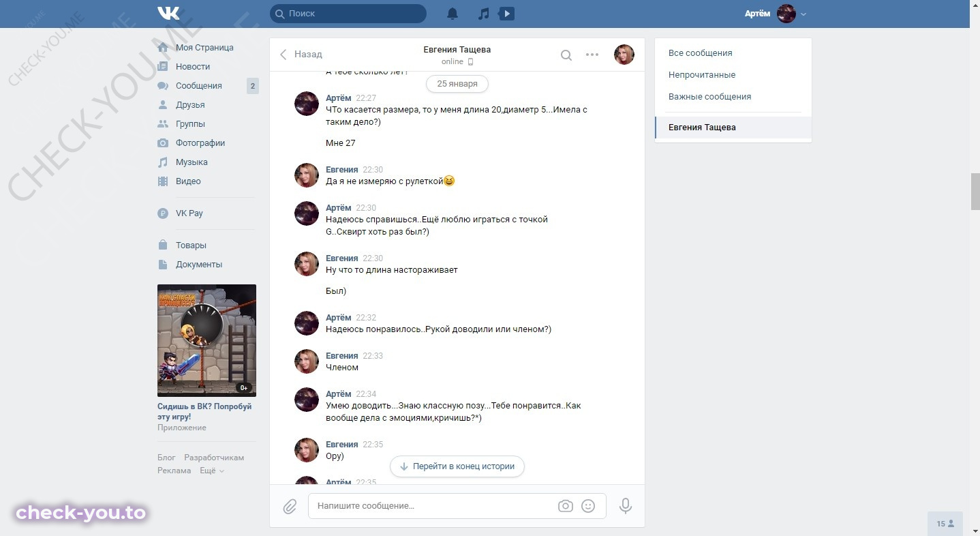Open Сообщения in the sidebar

click(199, 86)
